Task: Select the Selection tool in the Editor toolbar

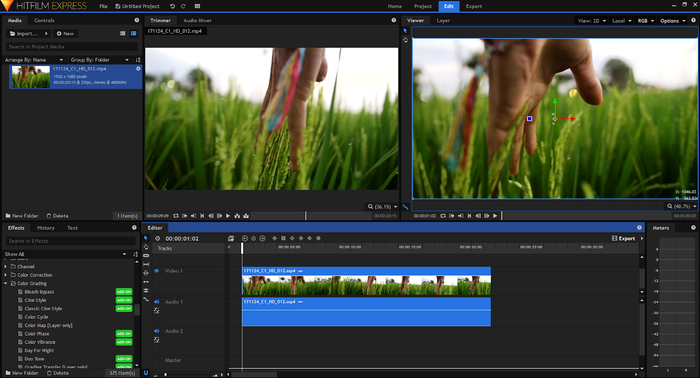Action: pyautogui.click(x=146, y=238)
